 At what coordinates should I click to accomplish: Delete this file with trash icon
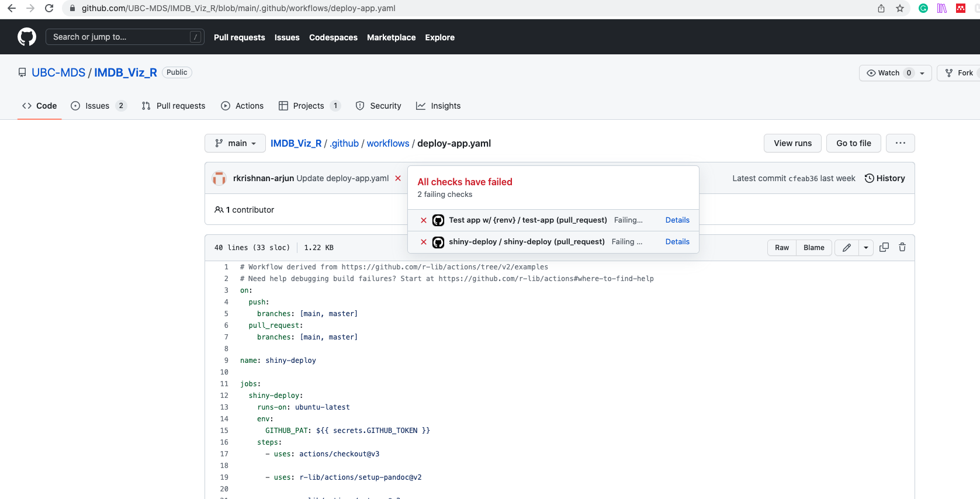pos(902,247)
